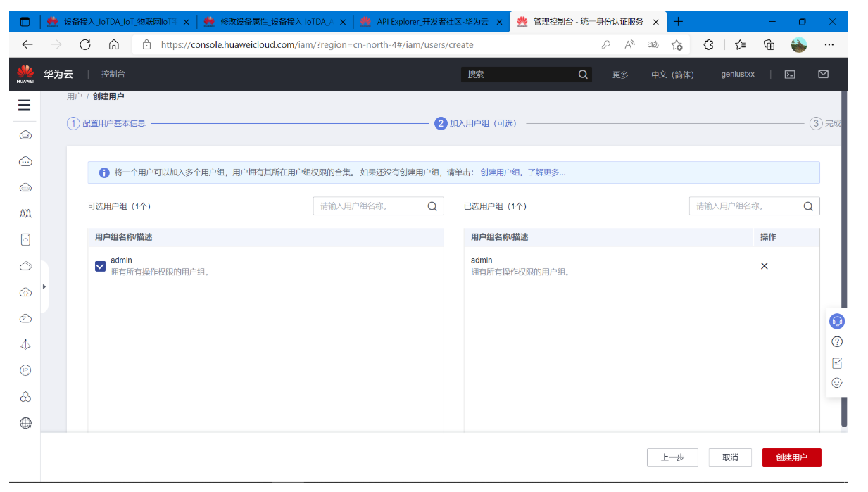Click magnifier in available groups search

(x=432, y=206)
